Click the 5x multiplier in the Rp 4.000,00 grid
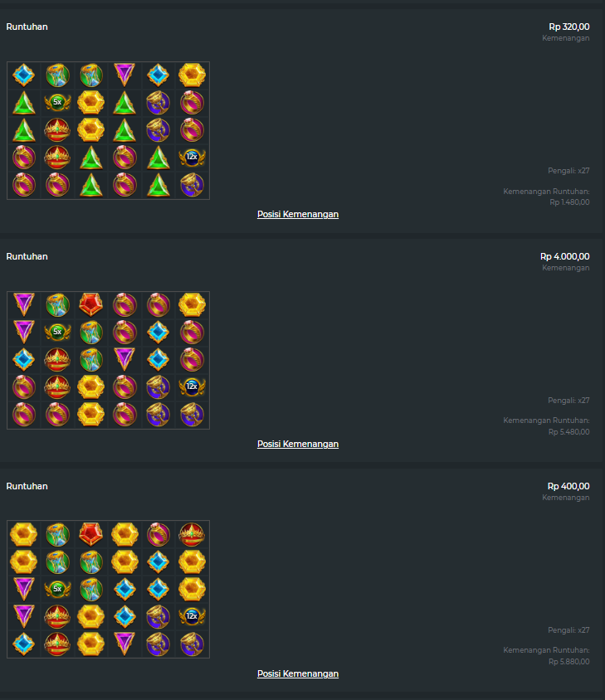 [57, 332]
